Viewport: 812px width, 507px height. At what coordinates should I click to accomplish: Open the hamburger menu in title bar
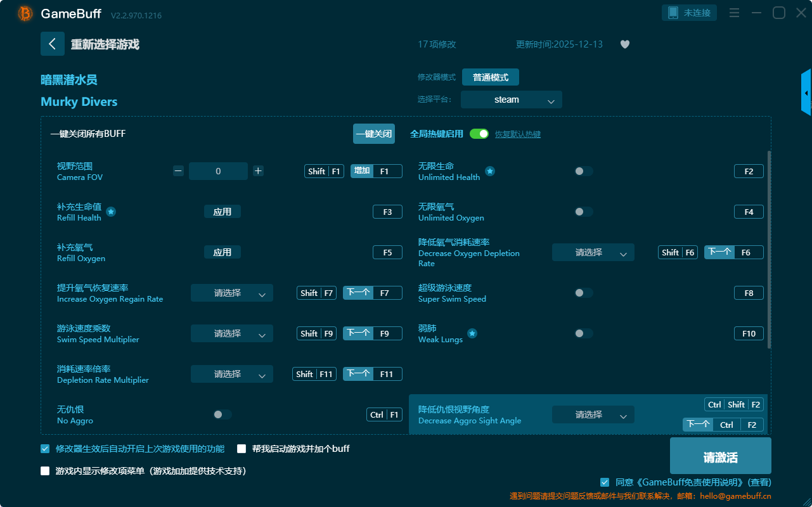point(734,13)
